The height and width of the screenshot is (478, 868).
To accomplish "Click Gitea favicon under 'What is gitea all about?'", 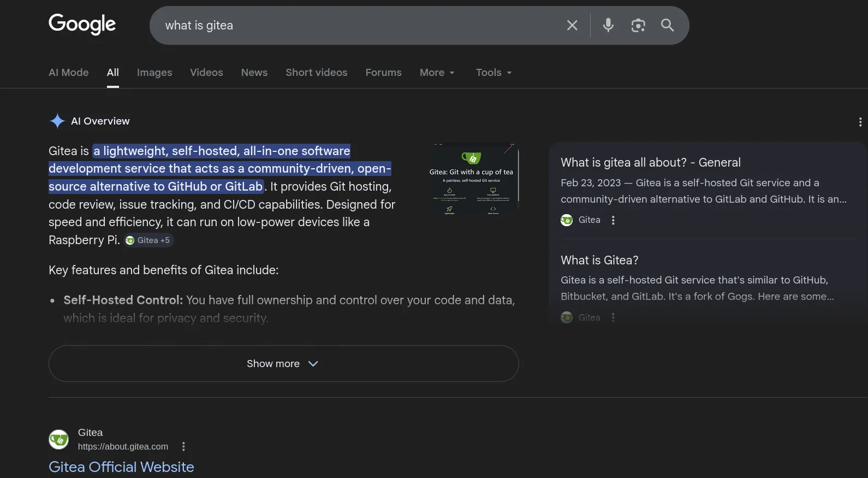I will pos(567,220).
